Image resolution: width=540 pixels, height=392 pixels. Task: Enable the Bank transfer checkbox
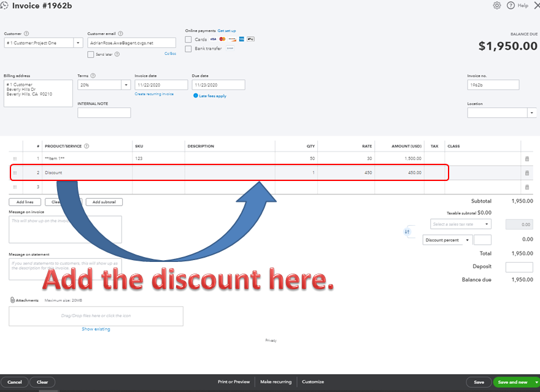tap(188, 49)
